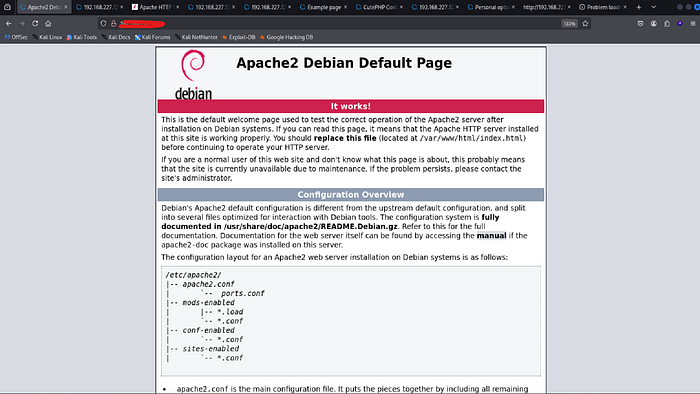Close the Example page tab

coord(345,7)
